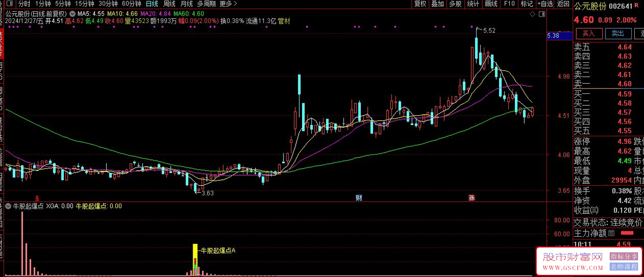The width and height of the screenshot is (644, 277).
Task: Click the 管材 sector label
Action: tap(284, 21)
